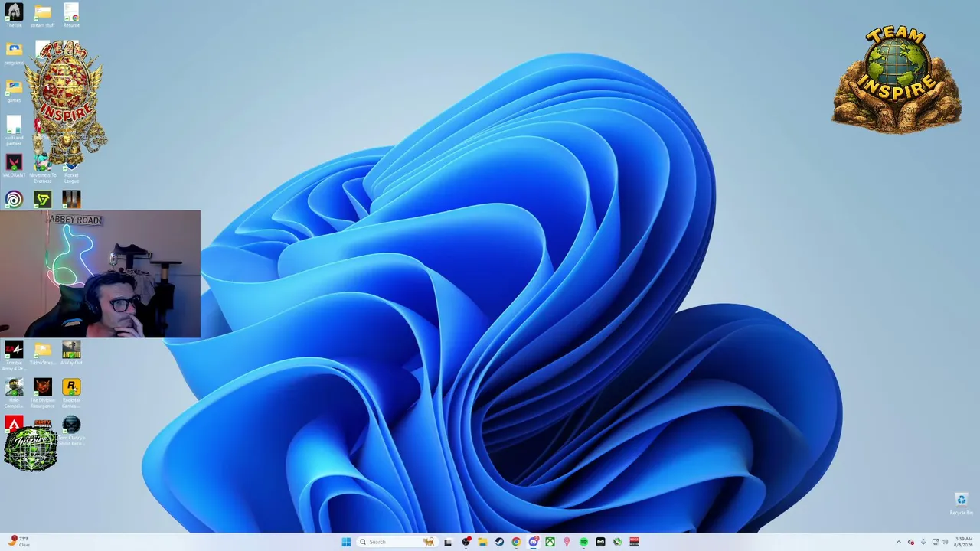Open Google Chrome from the taskbar

(516, 542)
